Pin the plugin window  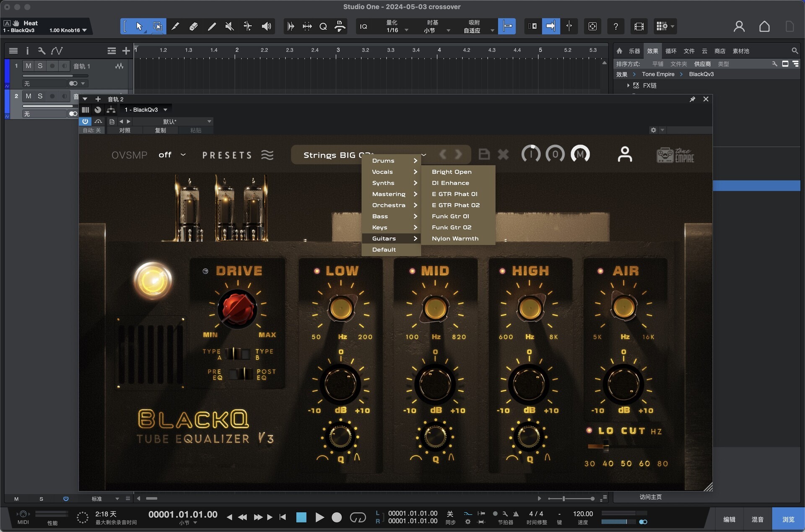click(x=692, y=99)
